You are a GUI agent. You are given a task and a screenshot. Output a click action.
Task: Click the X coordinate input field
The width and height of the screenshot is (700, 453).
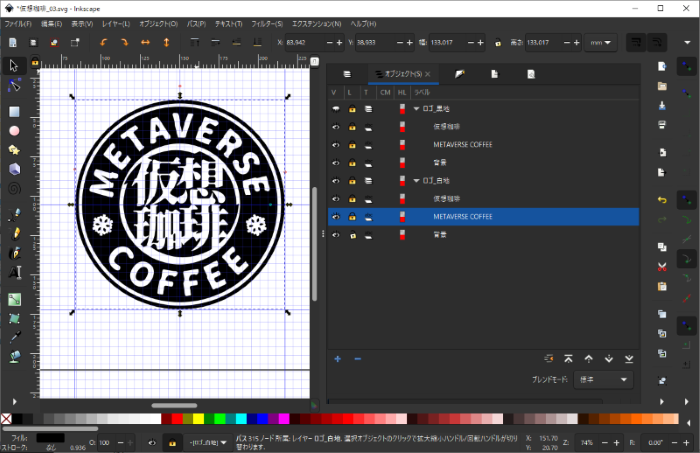(x=305, y=43)
